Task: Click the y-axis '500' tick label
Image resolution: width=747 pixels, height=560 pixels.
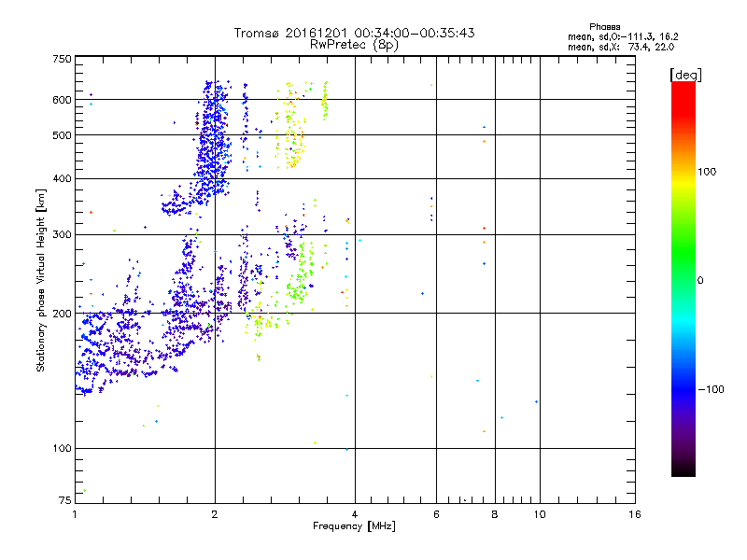Action: pos(62,135)
